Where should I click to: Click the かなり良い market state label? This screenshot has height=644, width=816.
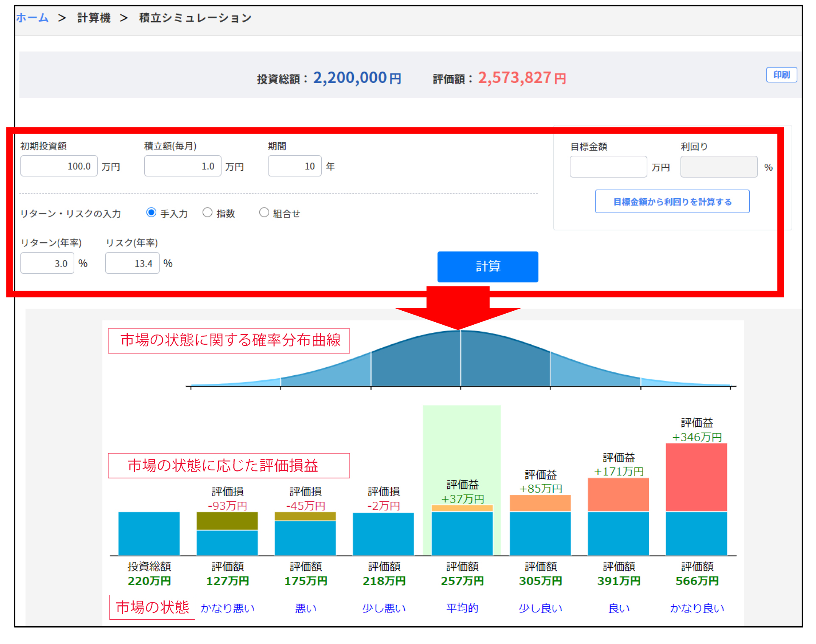(697, 608)
